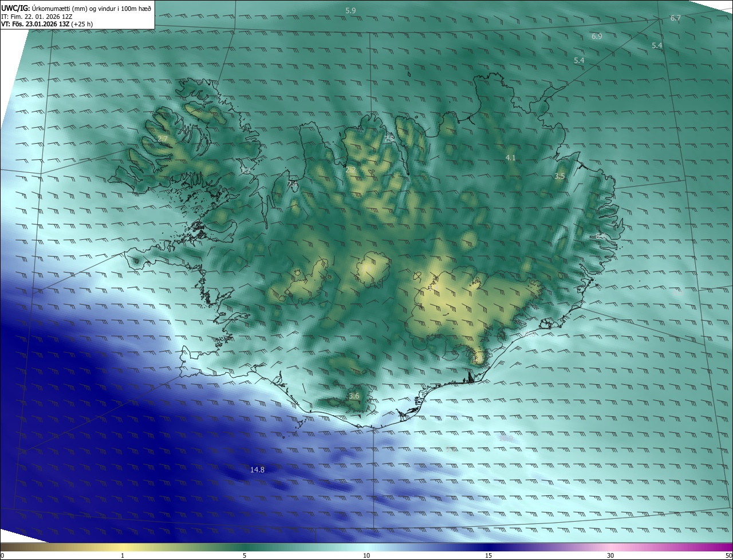Click the 5.9 value label

point(350,11)
